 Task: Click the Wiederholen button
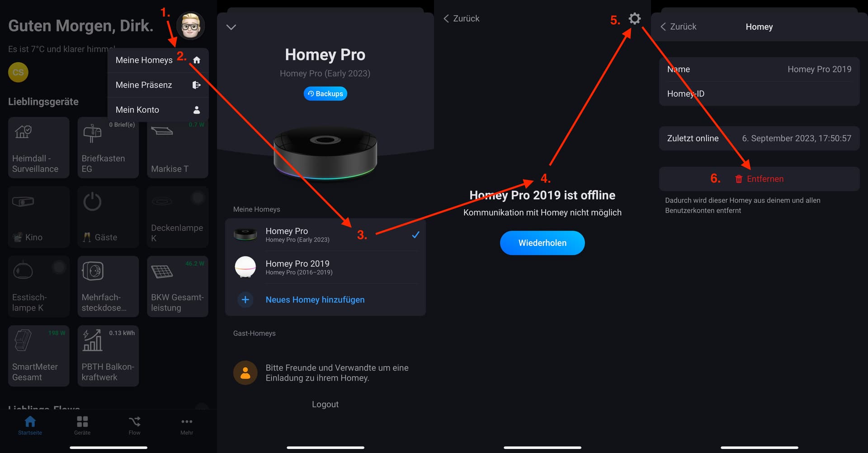[x=542, y=243]
